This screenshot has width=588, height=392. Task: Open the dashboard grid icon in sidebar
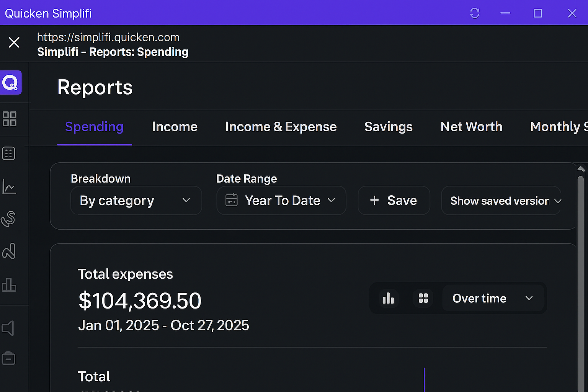tap(10, 119)
